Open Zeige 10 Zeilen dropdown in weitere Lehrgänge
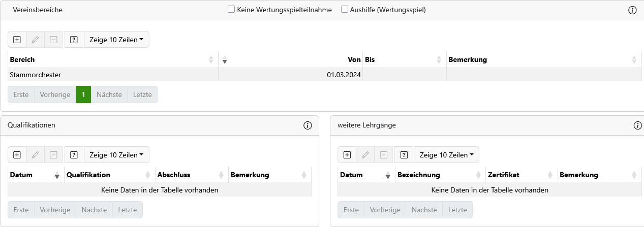This screenshot has height=227, width=644. 446,155
